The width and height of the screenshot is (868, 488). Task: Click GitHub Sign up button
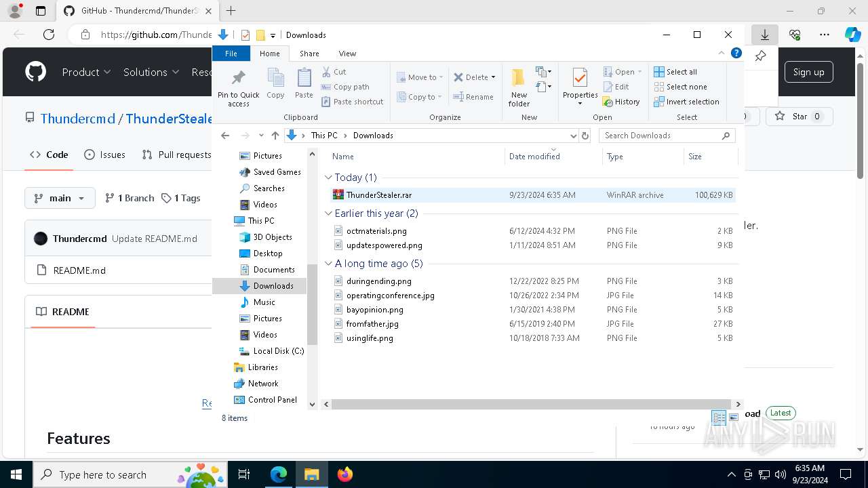pyautogui.click(x=808, y=72)
